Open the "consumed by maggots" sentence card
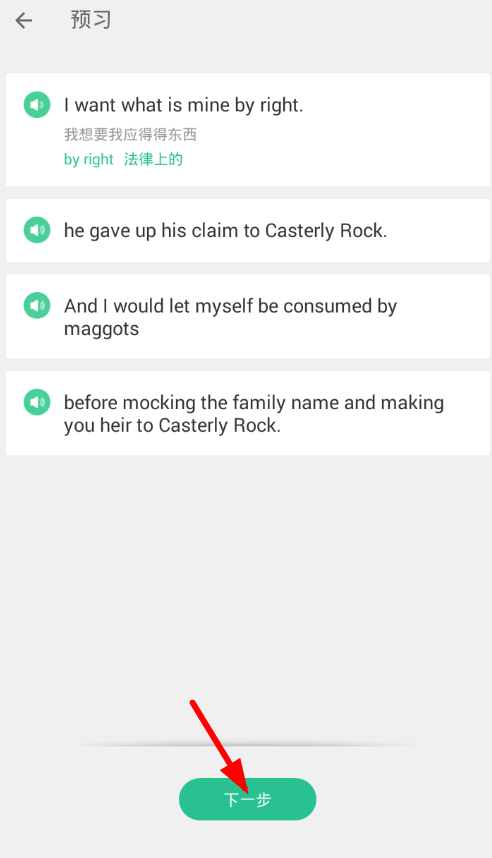 click(248, 316)
